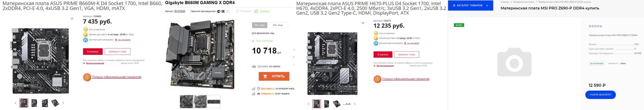The width and height of the screenshot is (644, 110).
Task: Click the heart icon above H670-PLUS image
Action: pyautogui.click(x=363, y=23)
